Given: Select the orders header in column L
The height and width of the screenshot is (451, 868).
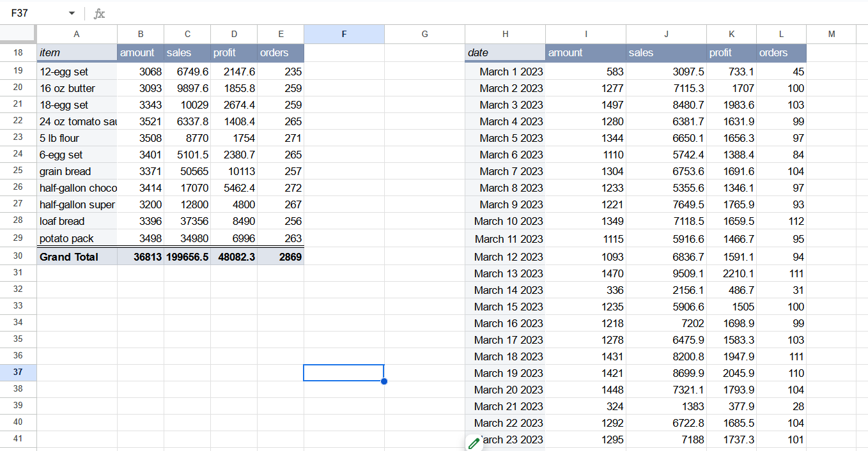Looking at the screenshot, I should (x=781, y=52).
